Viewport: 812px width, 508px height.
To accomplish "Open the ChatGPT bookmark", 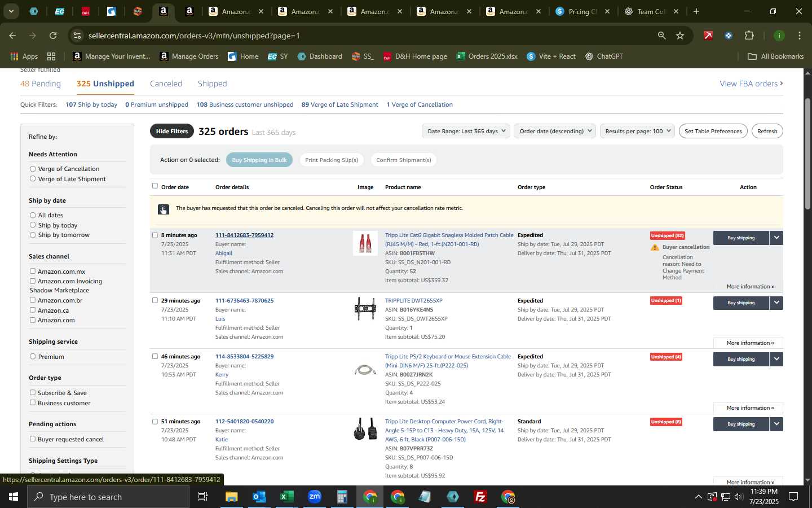I will tap(604, 56).
